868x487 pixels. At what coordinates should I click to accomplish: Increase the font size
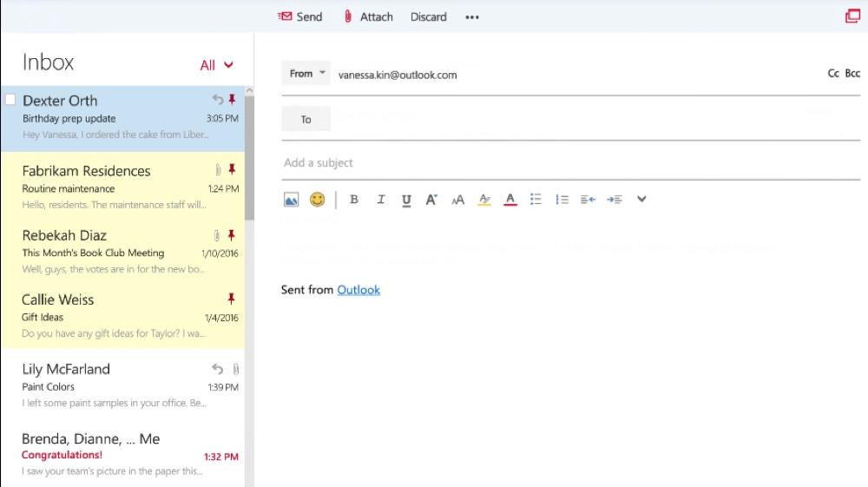tap(431, 200)
